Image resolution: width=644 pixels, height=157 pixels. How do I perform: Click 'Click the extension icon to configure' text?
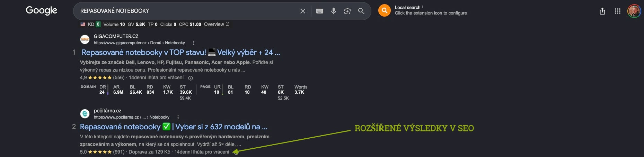431,13
